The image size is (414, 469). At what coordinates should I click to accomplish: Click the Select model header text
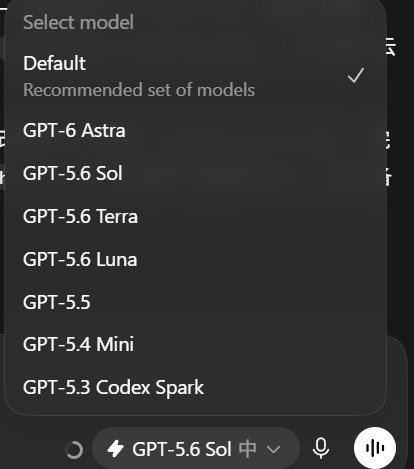point(78,22)
